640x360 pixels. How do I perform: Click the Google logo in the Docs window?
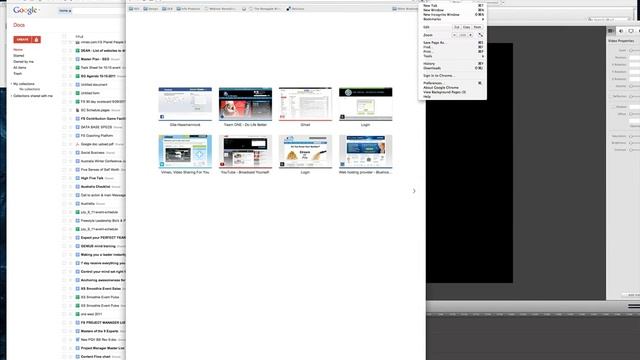pos(25,10)
